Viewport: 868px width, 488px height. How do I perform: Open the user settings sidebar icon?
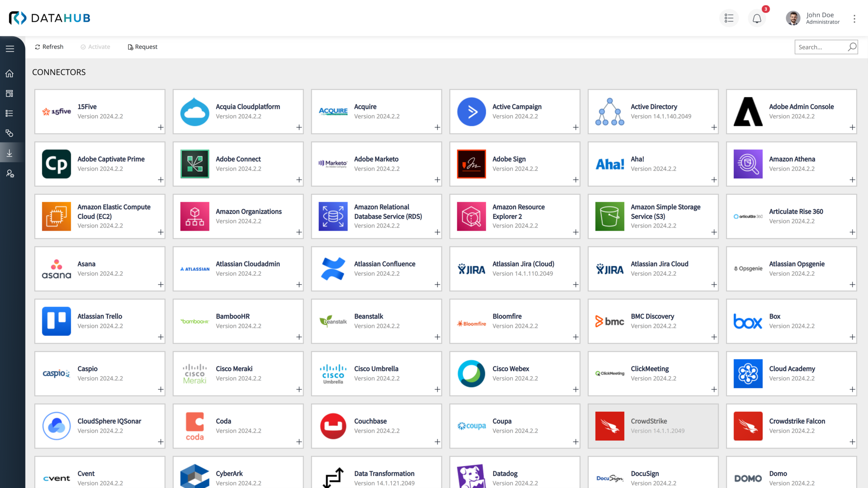pos(10,174)
